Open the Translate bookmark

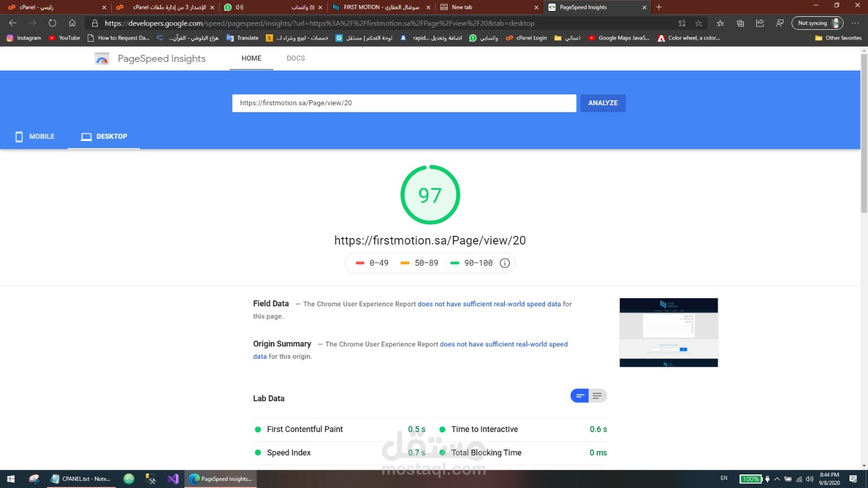[242, 38]
